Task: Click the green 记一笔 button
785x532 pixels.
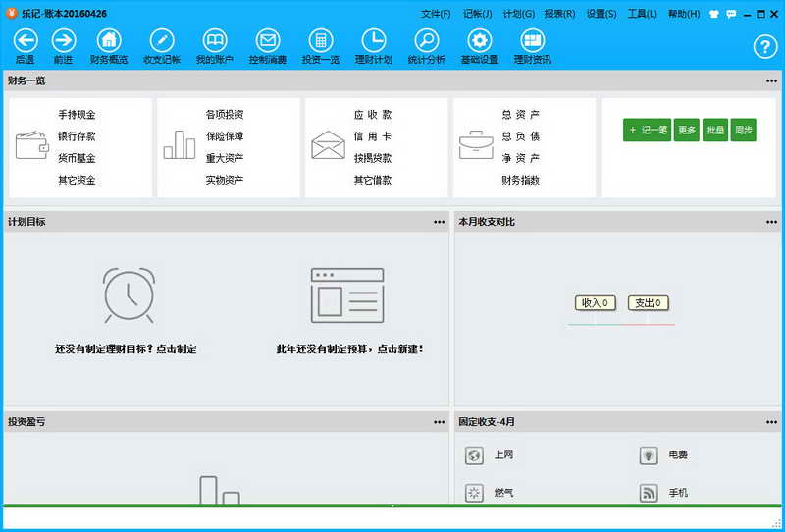Action: pyautogui.click(x=647, y=130)
